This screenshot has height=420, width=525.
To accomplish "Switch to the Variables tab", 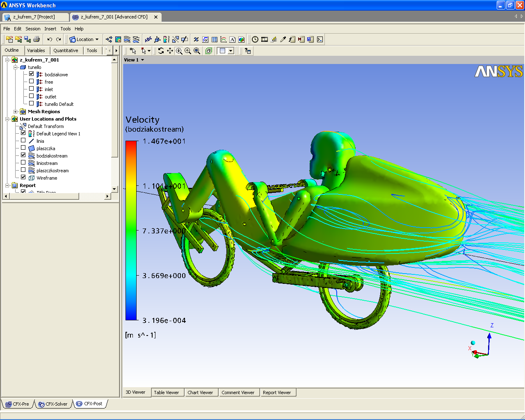I will click(x=36, y=50).
